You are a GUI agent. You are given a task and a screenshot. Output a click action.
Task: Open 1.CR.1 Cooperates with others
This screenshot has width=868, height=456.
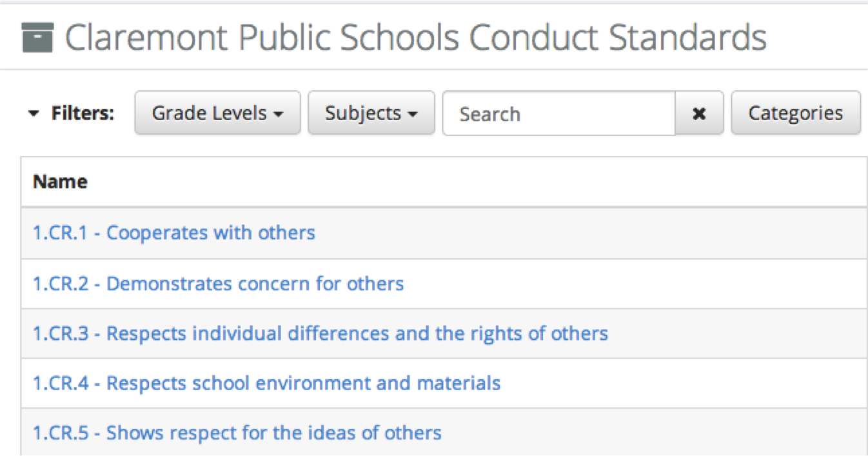(x=174, y=232)
